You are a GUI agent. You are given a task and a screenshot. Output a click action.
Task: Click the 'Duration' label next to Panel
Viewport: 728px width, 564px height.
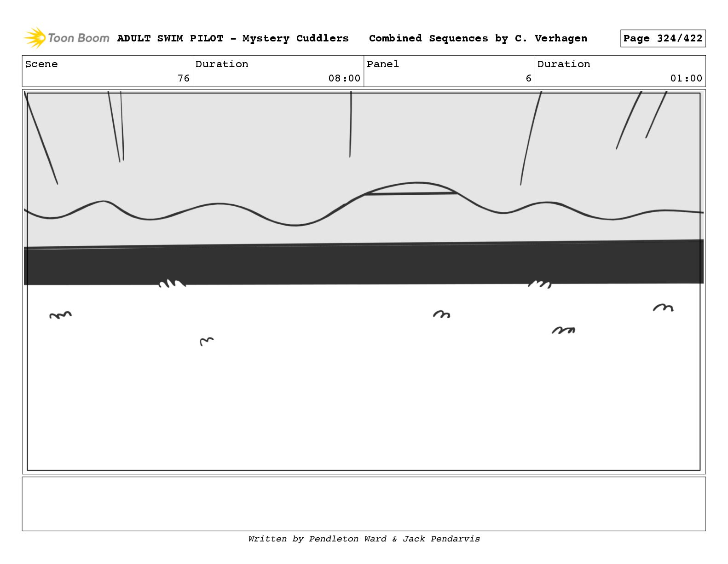[564, 64]
